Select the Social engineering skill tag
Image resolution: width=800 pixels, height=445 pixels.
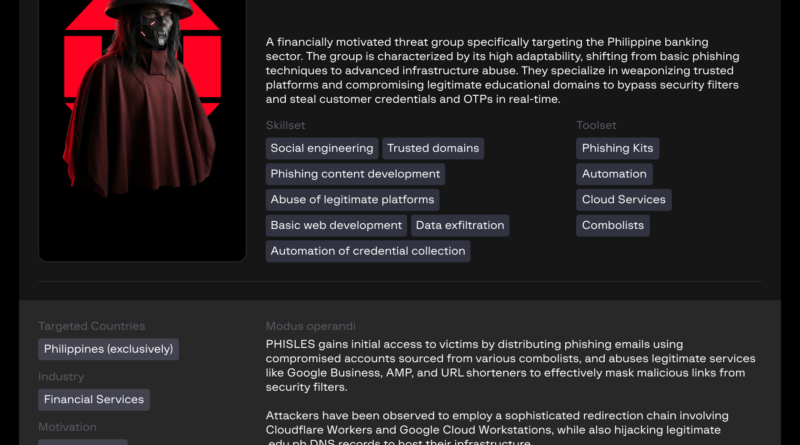pos(322,148)
